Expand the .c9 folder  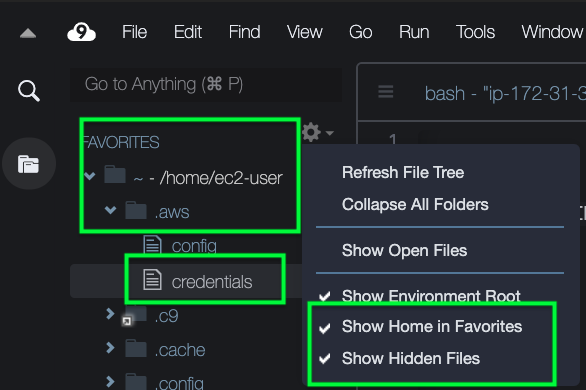pos(110,314)
